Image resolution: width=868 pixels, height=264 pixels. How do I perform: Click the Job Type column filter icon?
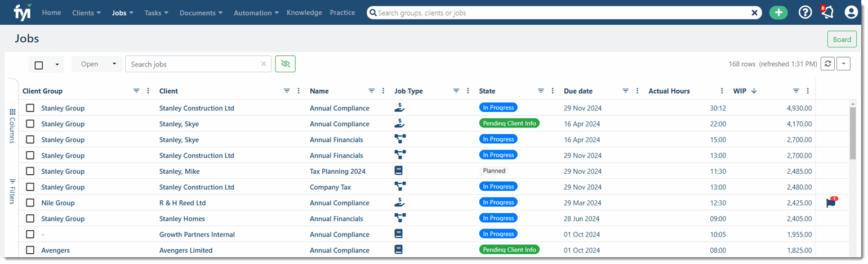456,91
